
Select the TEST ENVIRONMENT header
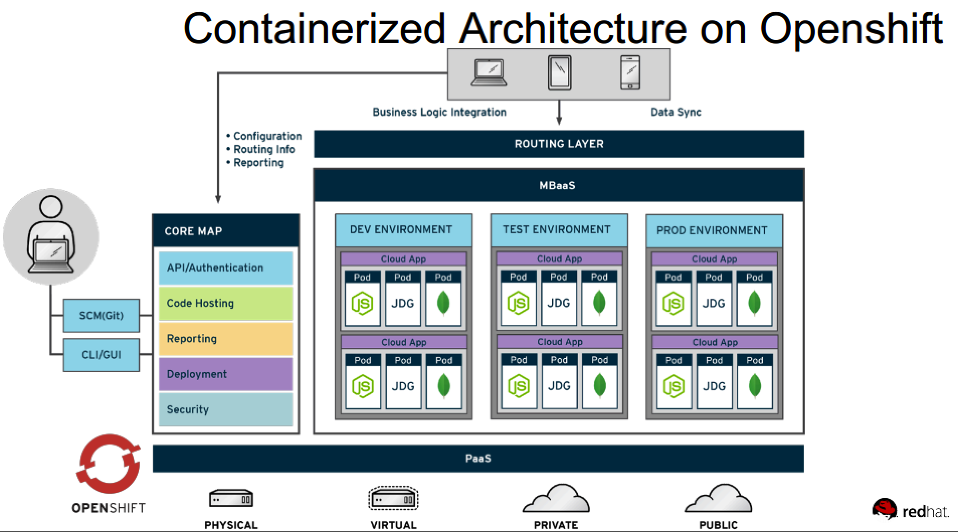[x=559, y=229]
